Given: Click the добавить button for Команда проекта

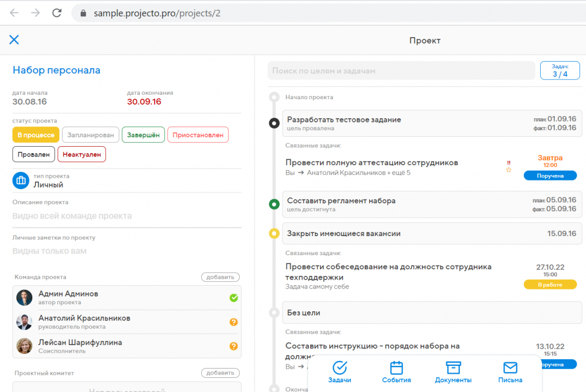Looking at the screenshot, I should pyautogui.click(x=220, y=277).
